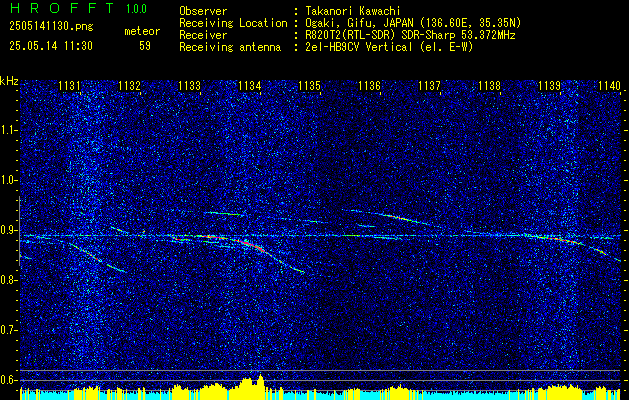Click the HROFFT title text
Screen dimensions: 629x400
point(63,8)
